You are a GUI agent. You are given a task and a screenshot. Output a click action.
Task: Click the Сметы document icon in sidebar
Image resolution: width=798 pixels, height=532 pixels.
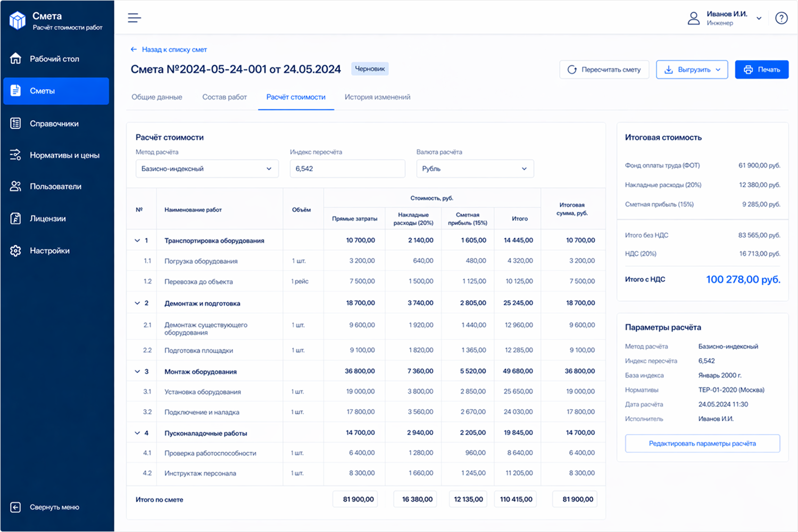pos(16,91)
